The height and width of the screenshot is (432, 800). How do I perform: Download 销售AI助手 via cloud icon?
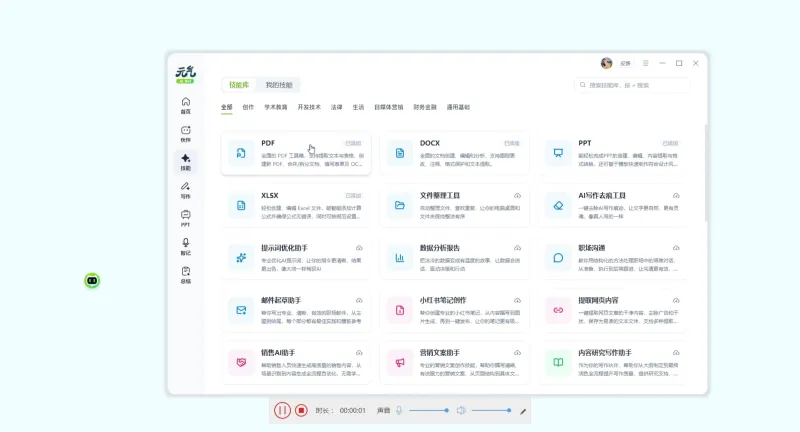coord(359,353)
